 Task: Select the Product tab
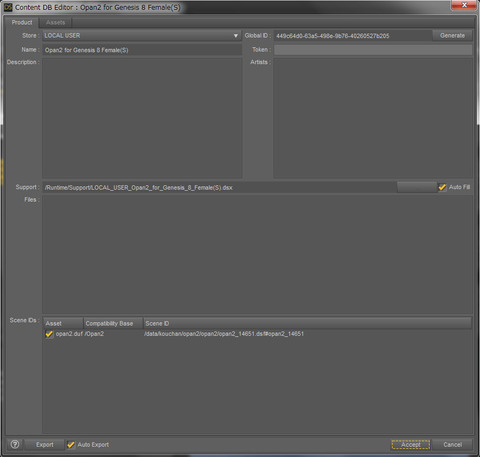click(x=22, y=22)
